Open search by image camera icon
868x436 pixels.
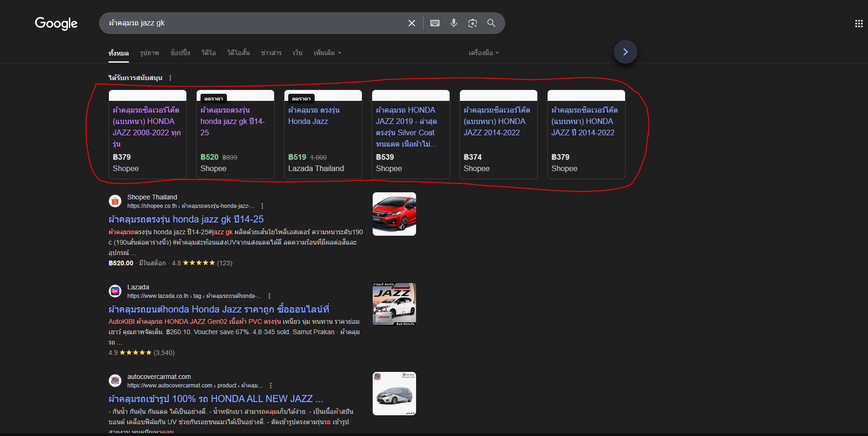(x=472, y=23)
